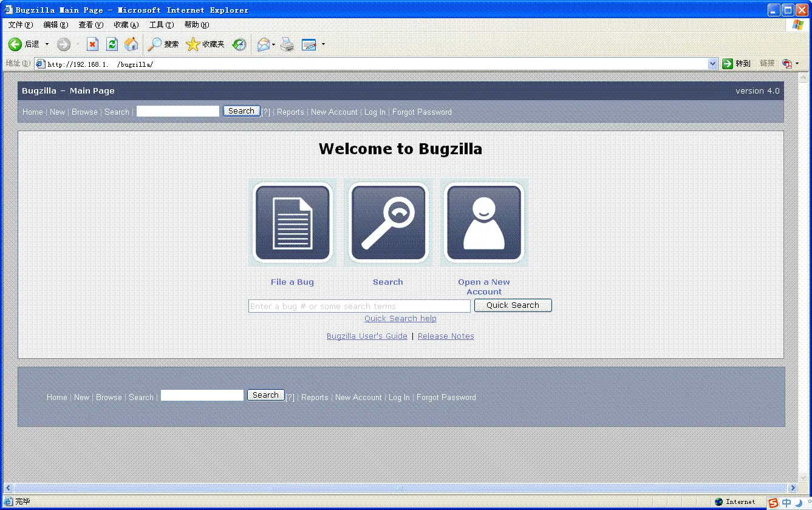Open the Favorites star icon

pyautogui.click(x=205, y=44)
